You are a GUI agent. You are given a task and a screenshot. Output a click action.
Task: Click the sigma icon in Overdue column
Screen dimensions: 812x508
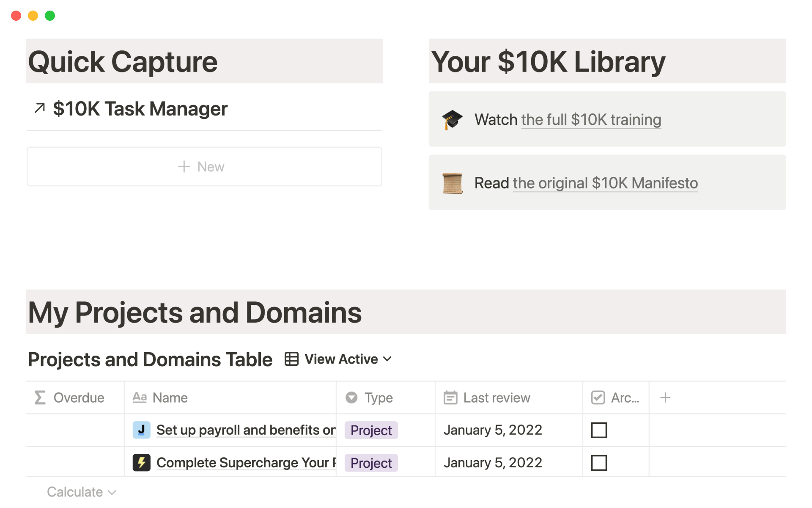pyautogui.click(x=40, y=398)
